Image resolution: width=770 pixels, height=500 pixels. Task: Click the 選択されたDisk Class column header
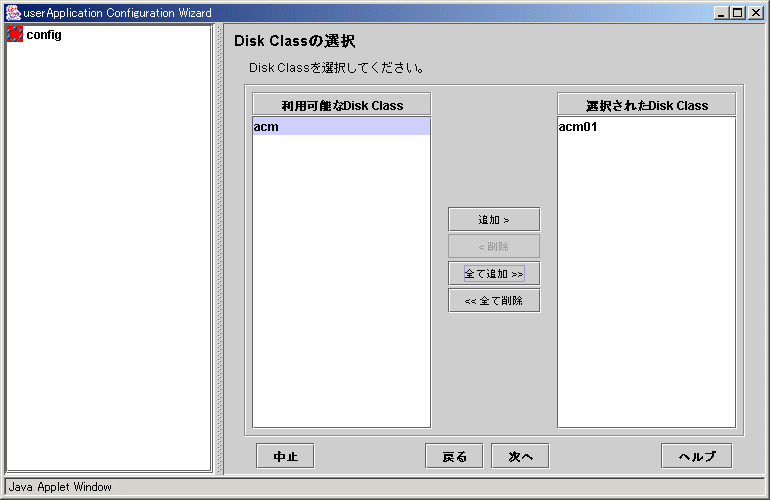(x=647, y=105)
